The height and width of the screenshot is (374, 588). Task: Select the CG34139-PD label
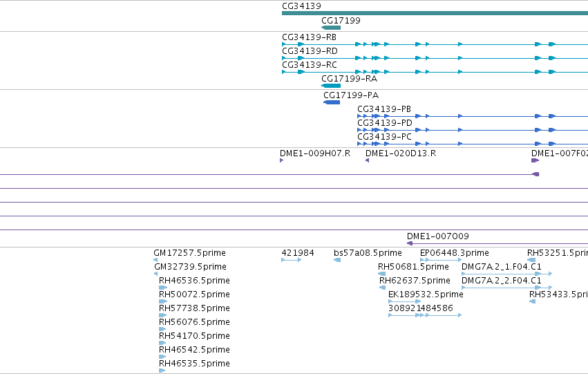pos(385,123)
